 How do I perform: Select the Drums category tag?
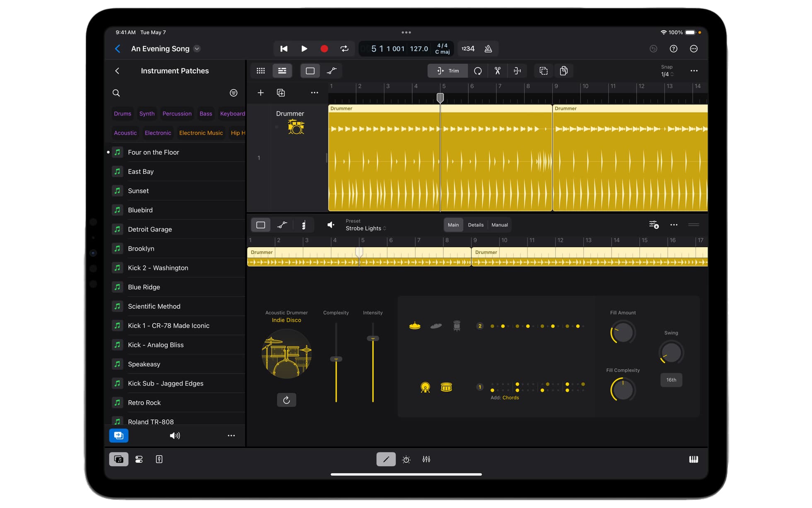click(123, 113)
